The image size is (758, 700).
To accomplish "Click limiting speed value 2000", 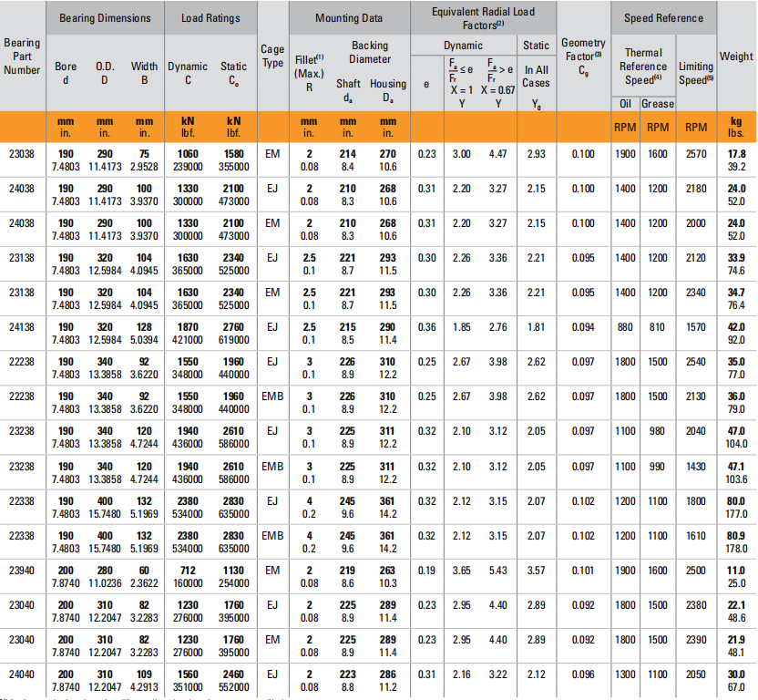I will click(x=696, y=223).
